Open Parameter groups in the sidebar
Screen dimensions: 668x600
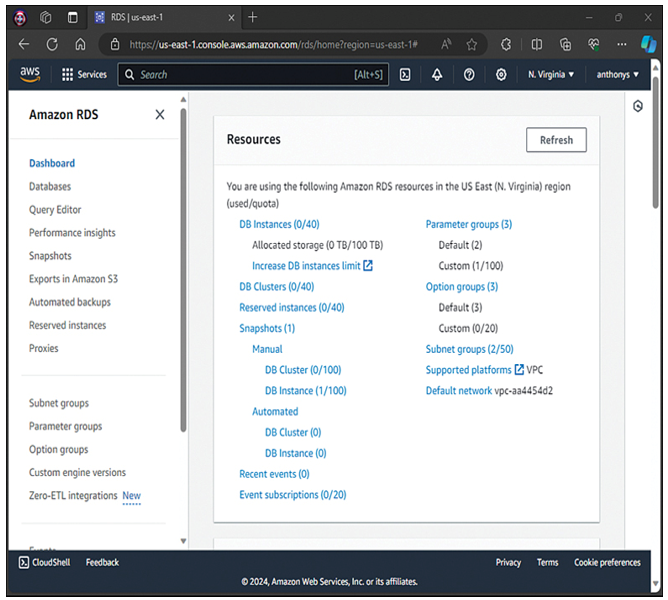pos(66,426)
